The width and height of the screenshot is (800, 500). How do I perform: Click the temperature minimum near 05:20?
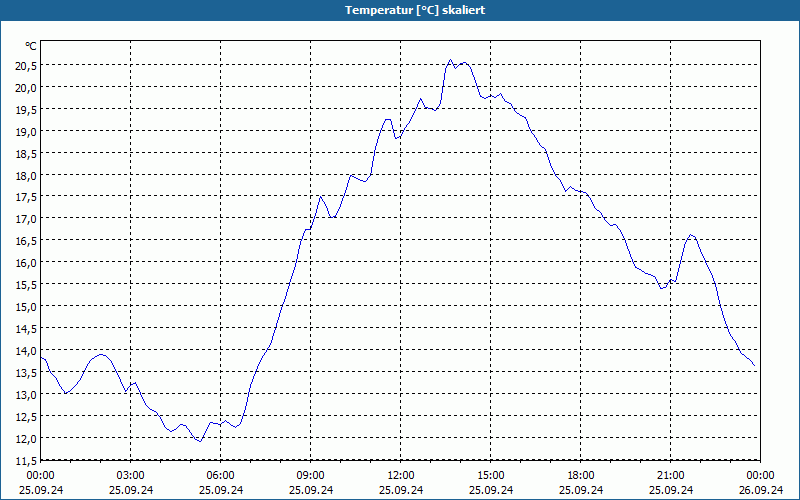click(201, 441)
